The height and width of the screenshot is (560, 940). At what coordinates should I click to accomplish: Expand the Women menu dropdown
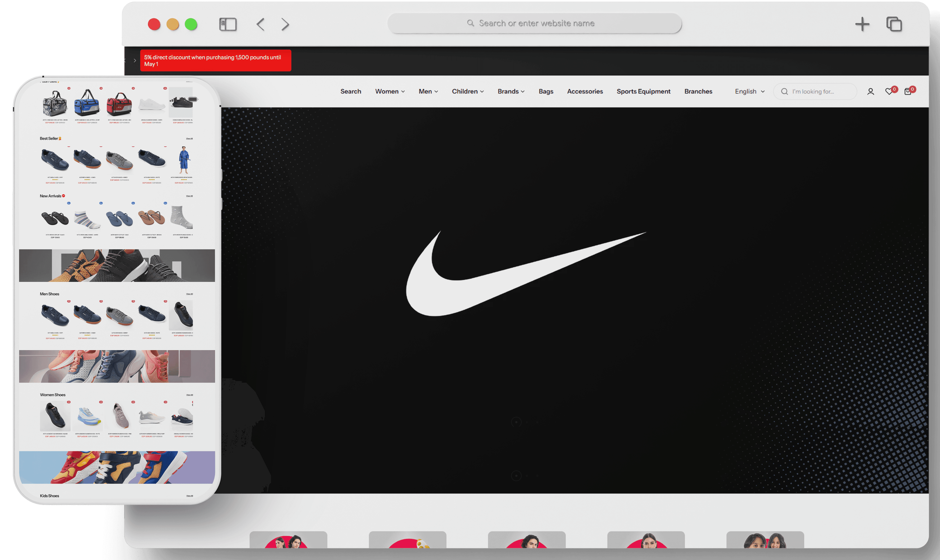389,92
